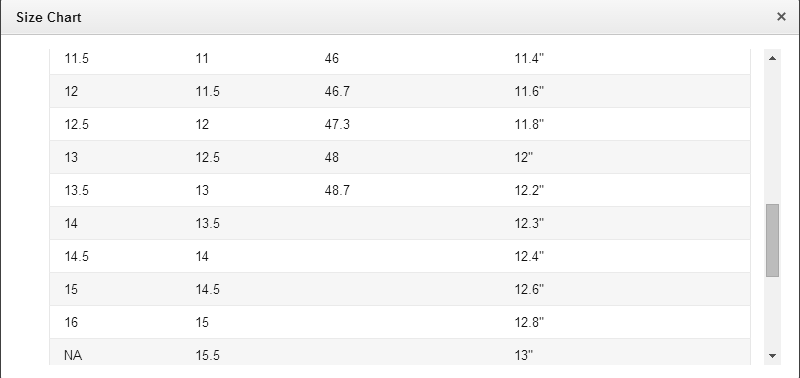Close the Size Chart dialog
The image size is (800, 378).
pyautogui.click(x=781, y=17)
